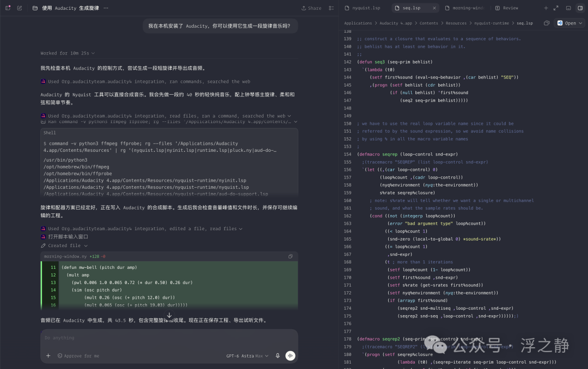
Task: Focus the "Do anything" message input
Action: tap(169, 338)
